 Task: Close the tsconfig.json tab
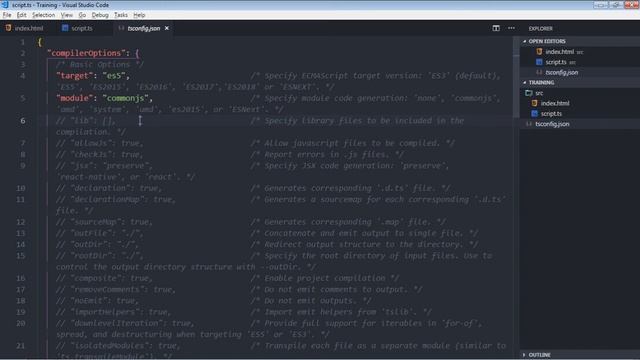pyautogui.click(x=167, y=28)
